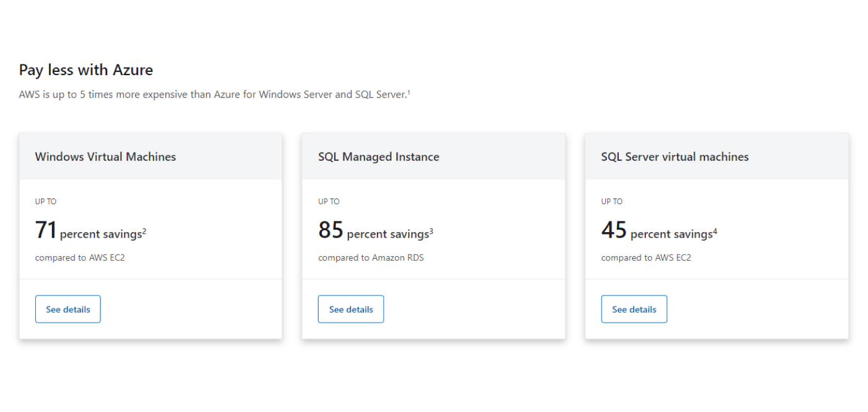Click the 45 percent savings figure

613,230
